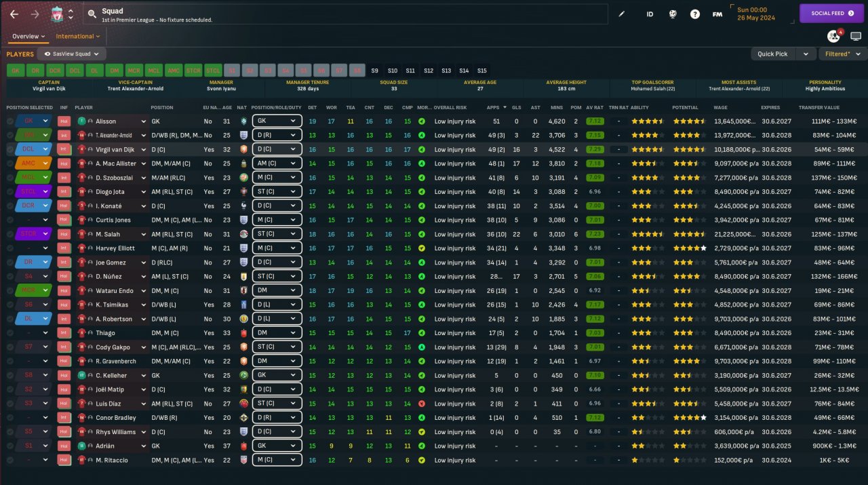This screenshot has width=868, height=485.
Task: Toggle selection circle for Thiago
Action: (10, 333)
